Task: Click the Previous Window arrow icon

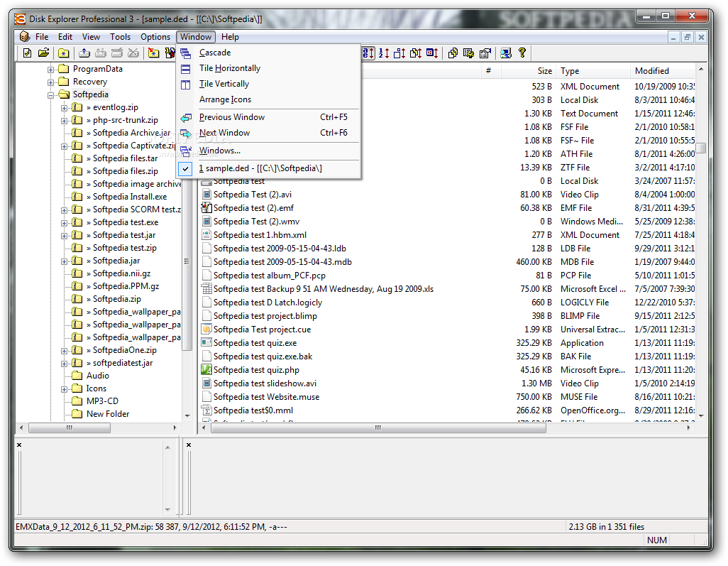Action: click(186, 118)
